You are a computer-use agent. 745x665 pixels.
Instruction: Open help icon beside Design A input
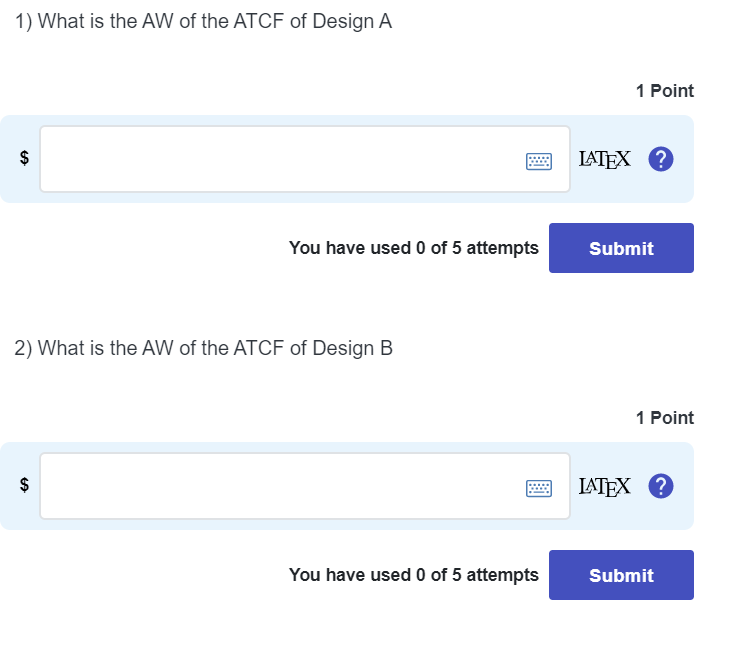[660, 159]
